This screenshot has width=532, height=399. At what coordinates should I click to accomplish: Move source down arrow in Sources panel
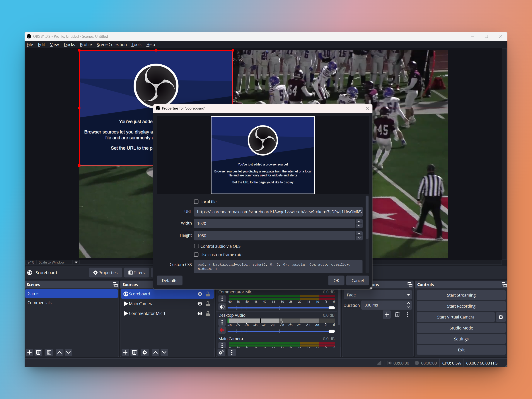pyautogui.click(x=164, y=352)
